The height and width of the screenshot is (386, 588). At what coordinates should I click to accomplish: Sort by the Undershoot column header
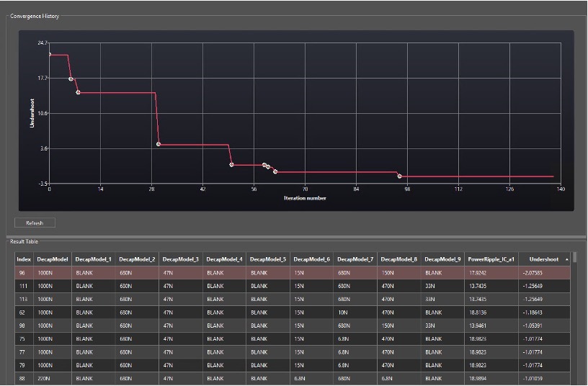(x=545, y=259)
